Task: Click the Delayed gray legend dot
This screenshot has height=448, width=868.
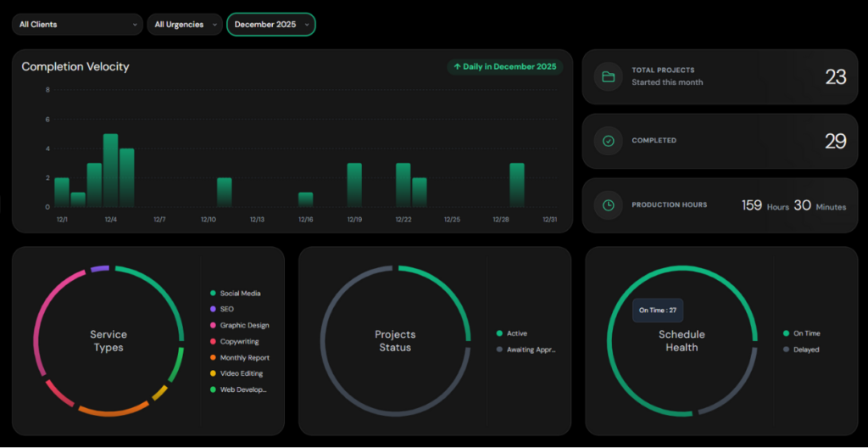Action: [x=787, y=350]
